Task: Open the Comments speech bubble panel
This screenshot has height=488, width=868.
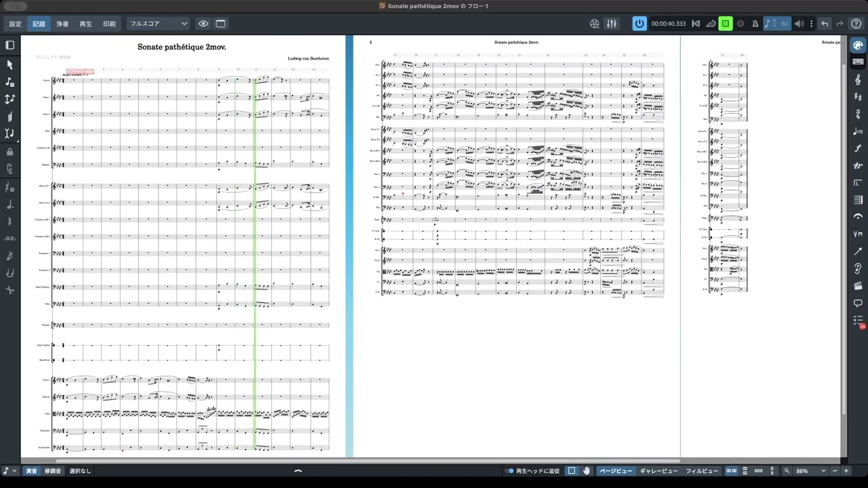Action: [858, 303]
